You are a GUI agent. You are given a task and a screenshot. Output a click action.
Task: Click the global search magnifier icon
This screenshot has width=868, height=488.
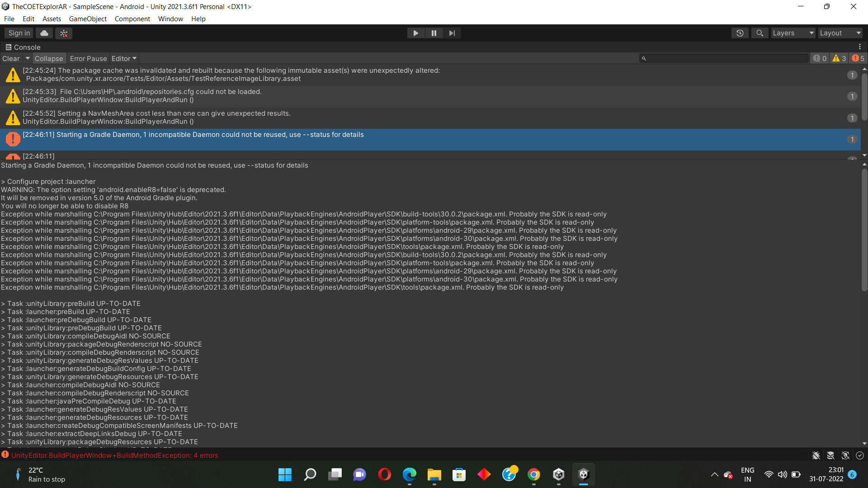(759, 33)
